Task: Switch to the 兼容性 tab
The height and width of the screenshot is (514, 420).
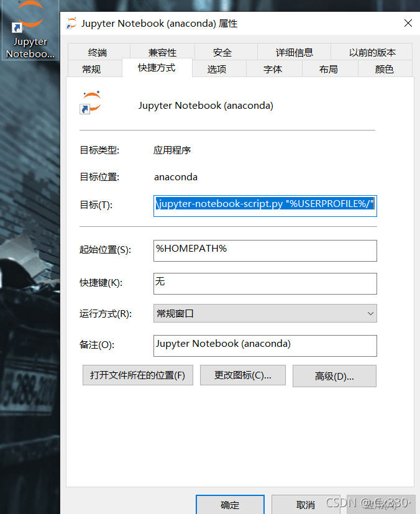Action: tap(163, 52)
